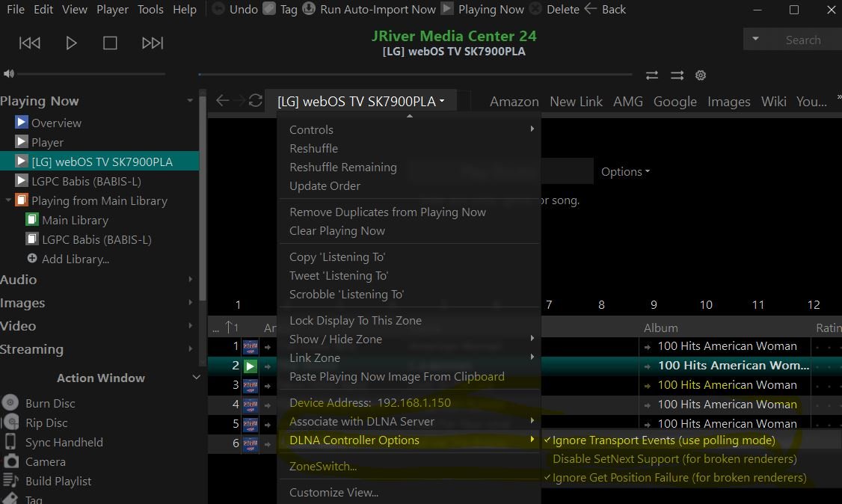Adjust the volume slider
Viewport: 842px width, 504px height.
coord(90,74)
